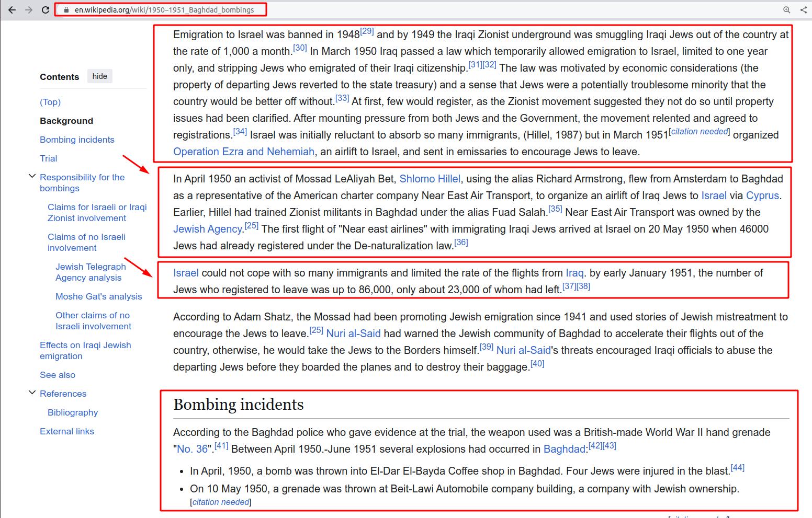Click the Cyprus link
Viewport: 812px width, 518px height.
pyautogui.click(x=762, y=195)
